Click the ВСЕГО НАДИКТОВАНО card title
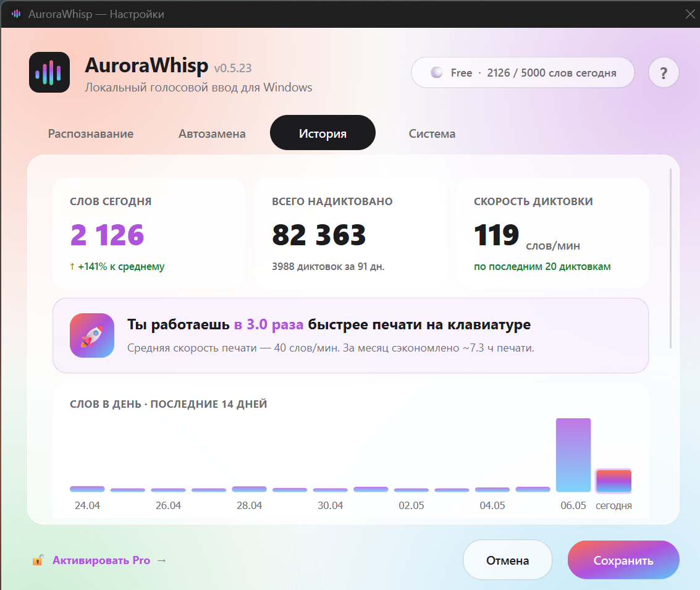This screenshot has height=590, width=700. coord(332,201)
